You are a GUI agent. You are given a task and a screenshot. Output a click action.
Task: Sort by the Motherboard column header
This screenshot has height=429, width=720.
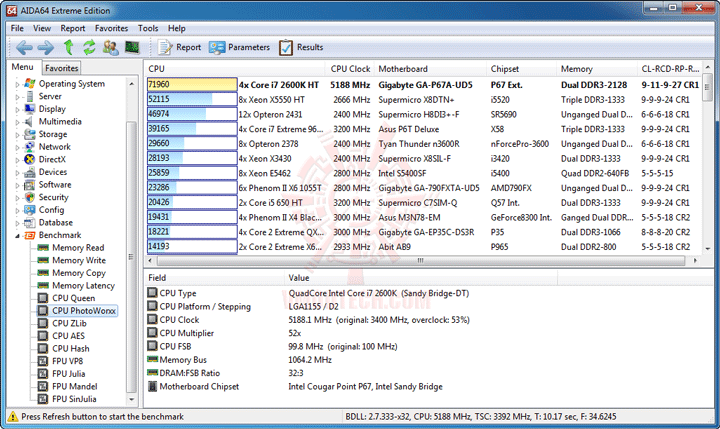coord(430,69)
